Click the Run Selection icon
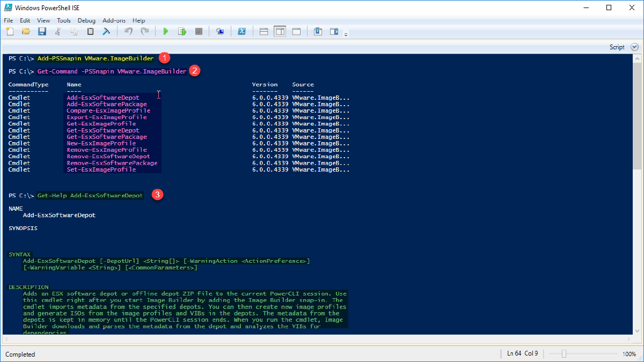This screenshot has height=362, width=644. (182, 32)
